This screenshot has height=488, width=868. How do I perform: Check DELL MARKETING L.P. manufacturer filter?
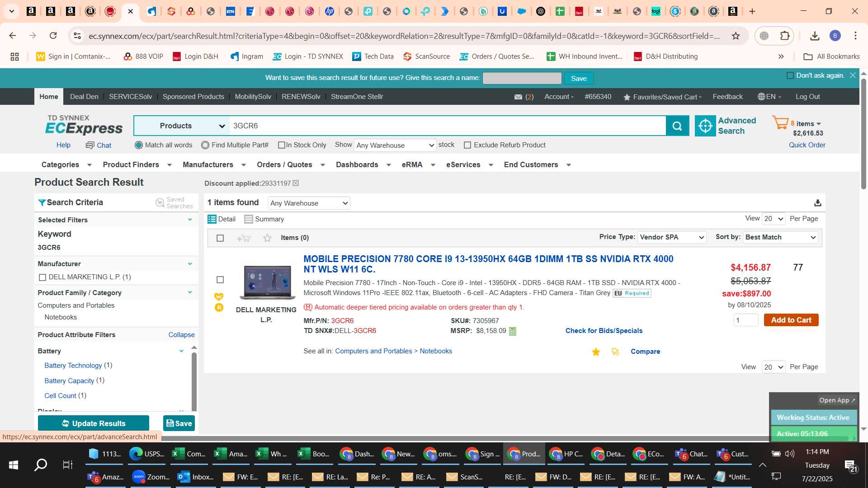(x=42, y=277)
